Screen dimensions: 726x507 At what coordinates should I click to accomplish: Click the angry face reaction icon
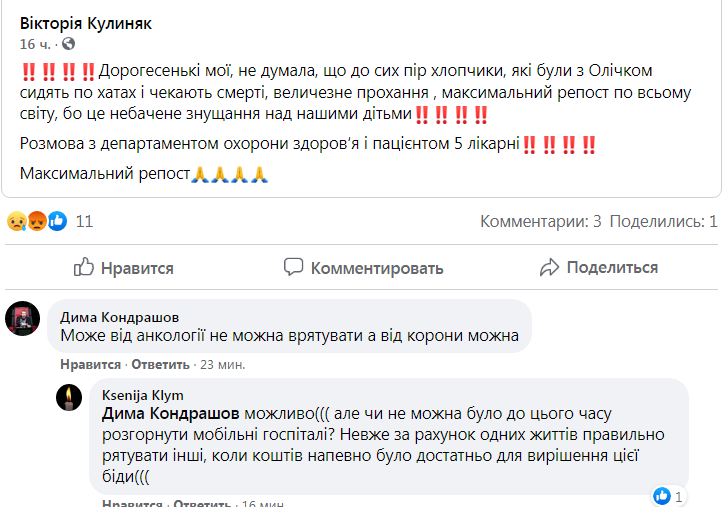tap(35, 221)
